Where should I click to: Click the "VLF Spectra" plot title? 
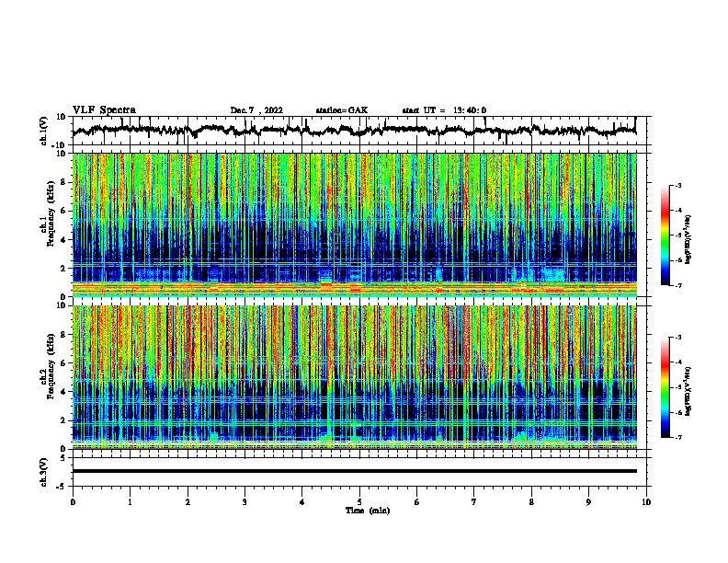click(104, 110)
